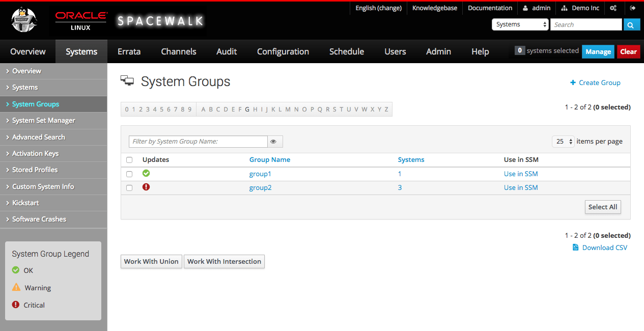
Task: Open the group1 link
Action: tap(260, 174)
